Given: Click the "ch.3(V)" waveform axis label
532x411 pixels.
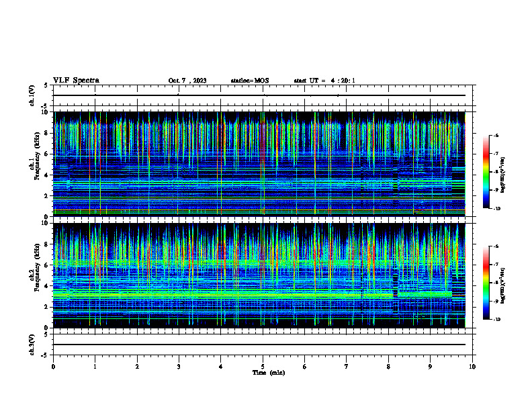Looking at the screenshot, I should pos(32,345).
